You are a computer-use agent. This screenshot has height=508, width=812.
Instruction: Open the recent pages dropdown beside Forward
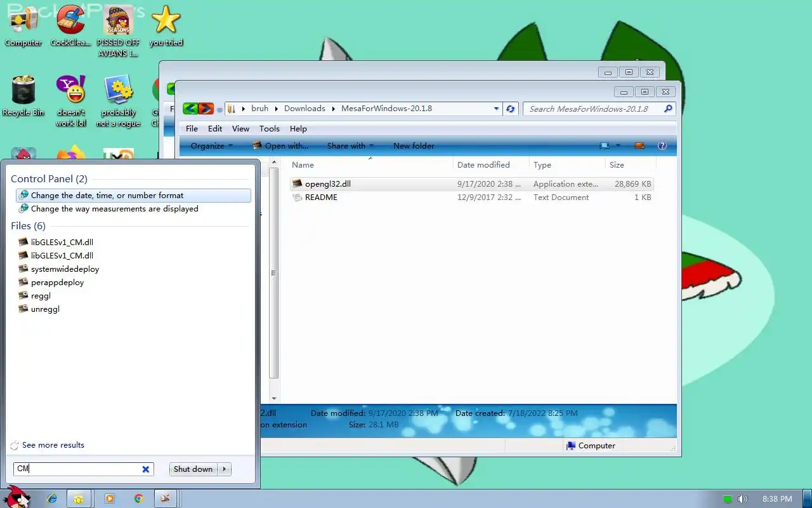point(219,109)
